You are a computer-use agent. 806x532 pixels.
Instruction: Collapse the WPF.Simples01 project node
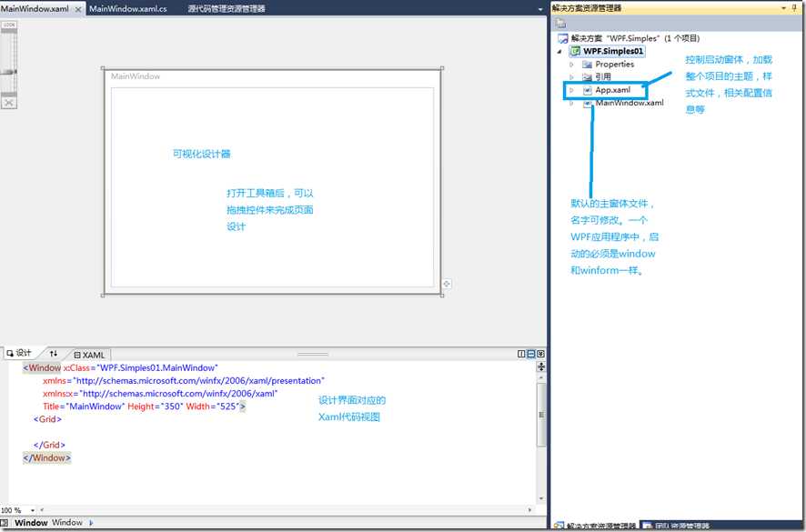pyautogui.click(x=559, y=52)
